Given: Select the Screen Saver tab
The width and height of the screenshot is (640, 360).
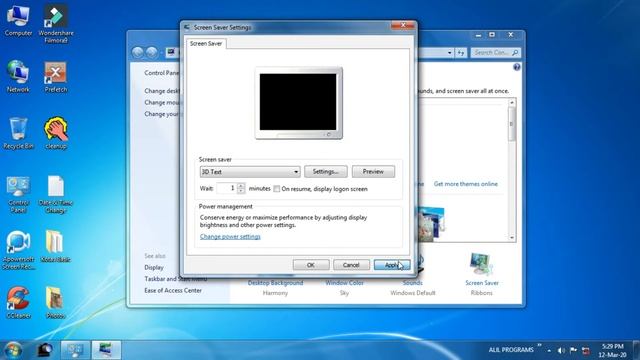Looking at the screenshot, I should coord(206,43).
